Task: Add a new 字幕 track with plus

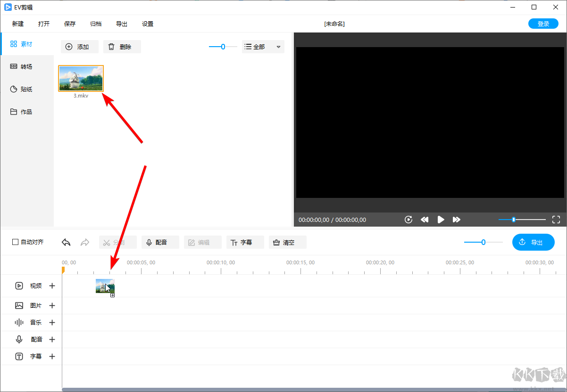Action: (x=52, y=356)
